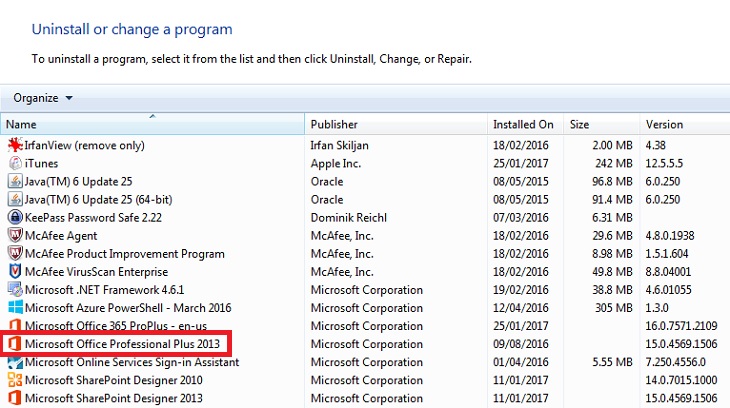Click the Java 6 Update 25 (64-bit) icon
This screenshot has height=408, width=730.
click(15, 199)
